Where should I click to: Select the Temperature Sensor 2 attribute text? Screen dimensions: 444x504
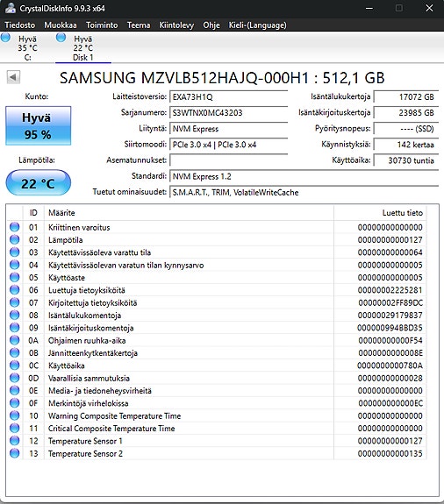click(85, 453)
